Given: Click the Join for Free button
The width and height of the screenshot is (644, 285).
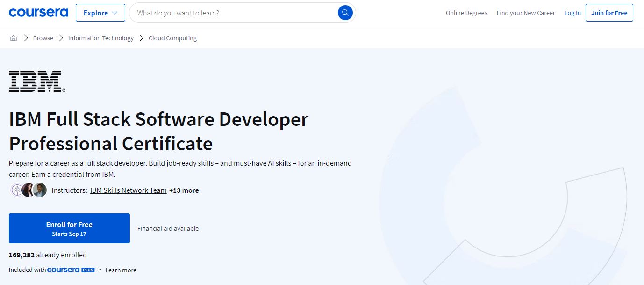Looking at the screenshot, I should (609, 13).
